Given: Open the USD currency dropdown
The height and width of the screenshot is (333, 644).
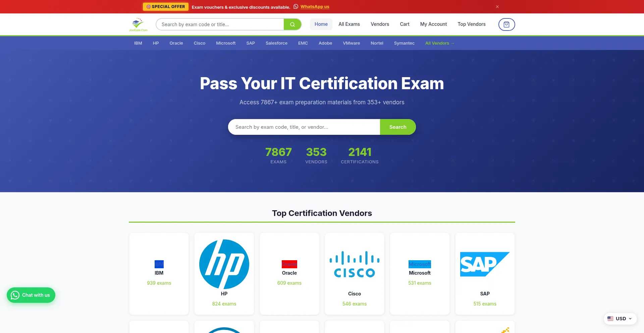Looking at the screenshot, I should 620,319.
